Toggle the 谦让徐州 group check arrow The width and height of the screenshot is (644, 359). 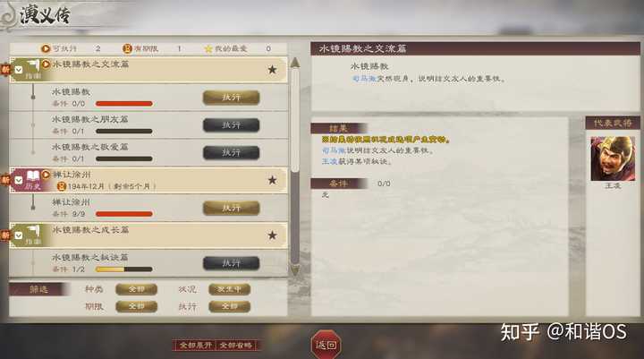19,180
